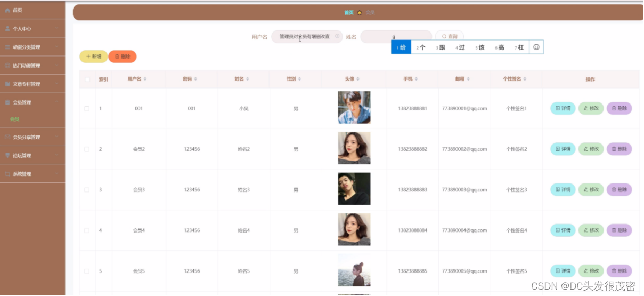
Task: Expand the 会员分享管理 sidebar menu
Action: pos(32,137)
